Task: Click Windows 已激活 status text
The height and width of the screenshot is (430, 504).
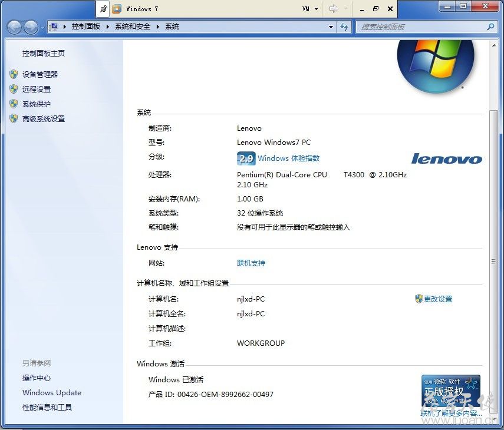Action: tap(176, 379)
